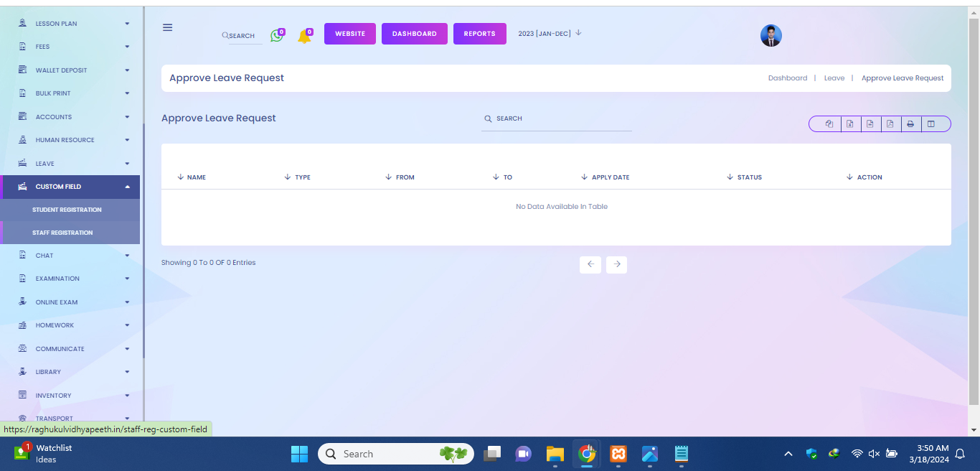
Task: Select Student Registration submenu item
Action: (x=67, y=210)
